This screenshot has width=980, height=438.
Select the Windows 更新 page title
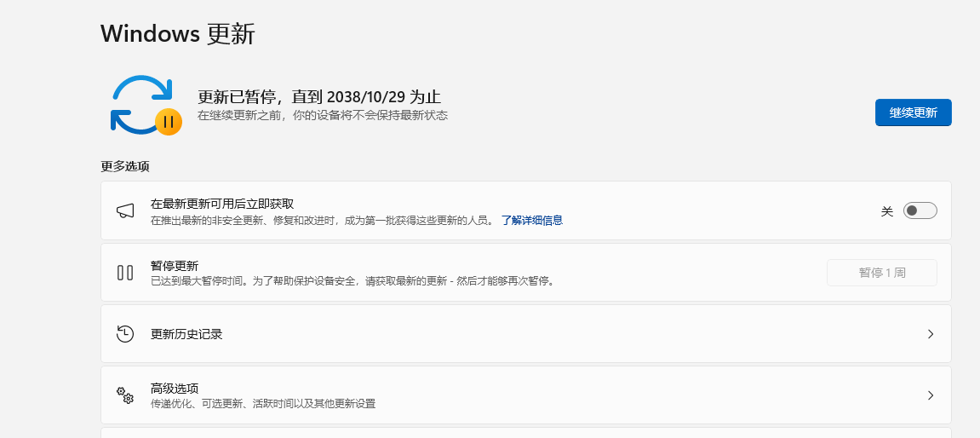point(178,34)
